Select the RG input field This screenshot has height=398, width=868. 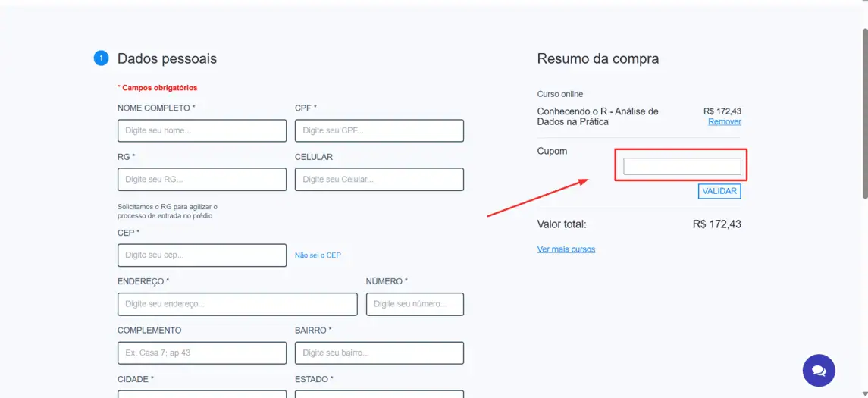coord(202,180)
